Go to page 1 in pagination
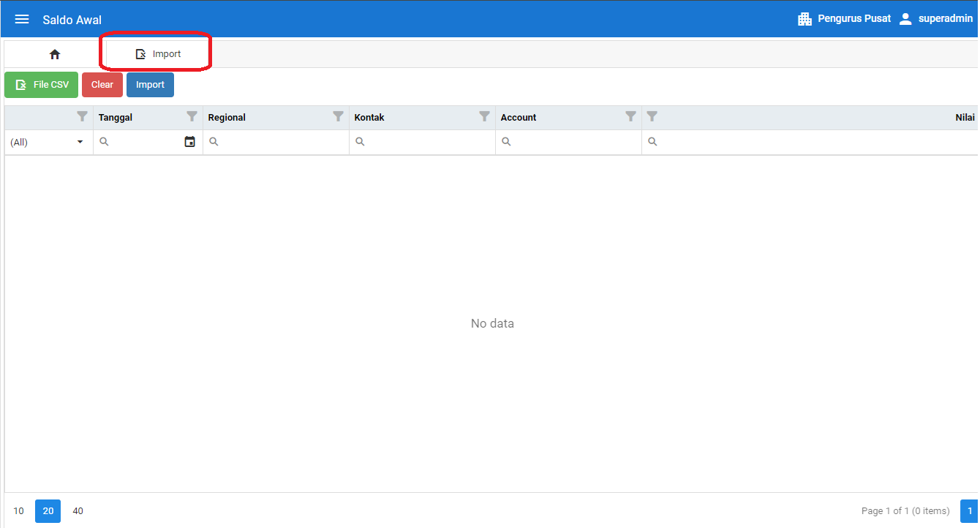 (970, 511)
